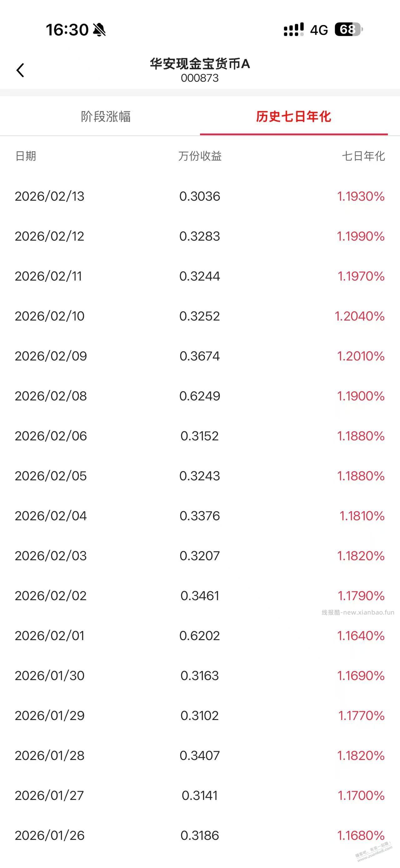Select the 2026/02/13 row date
The height and width of the screenshot is (868, 400).
coord(50,196)
